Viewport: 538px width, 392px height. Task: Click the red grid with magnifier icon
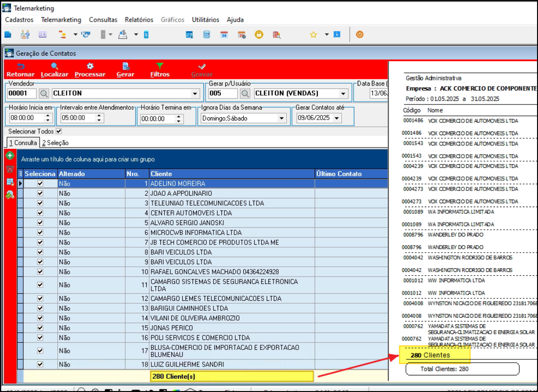pos(276,35)
